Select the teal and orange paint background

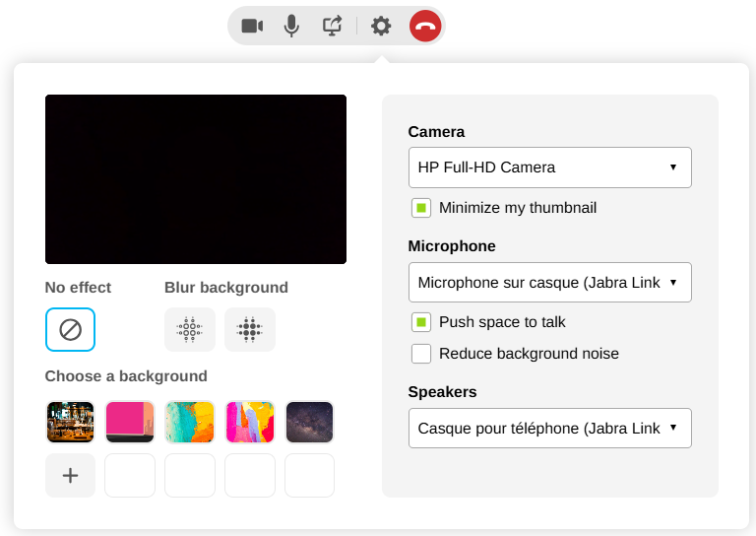tap(190, 422)
